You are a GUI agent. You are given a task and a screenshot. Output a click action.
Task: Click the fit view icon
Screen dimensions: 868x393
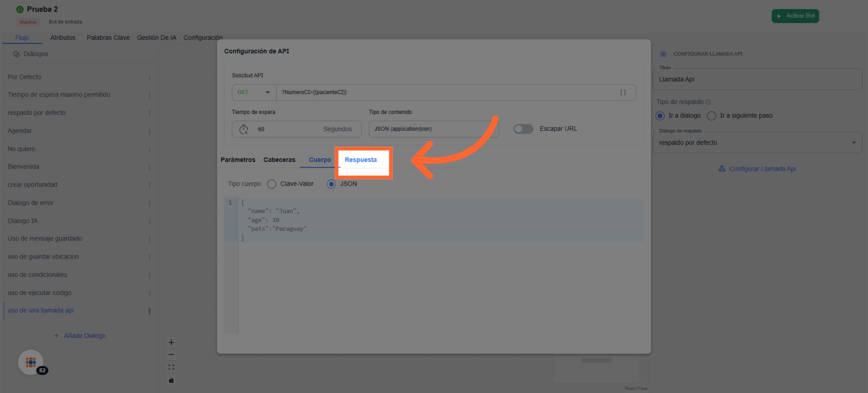(x=171, y=367)
